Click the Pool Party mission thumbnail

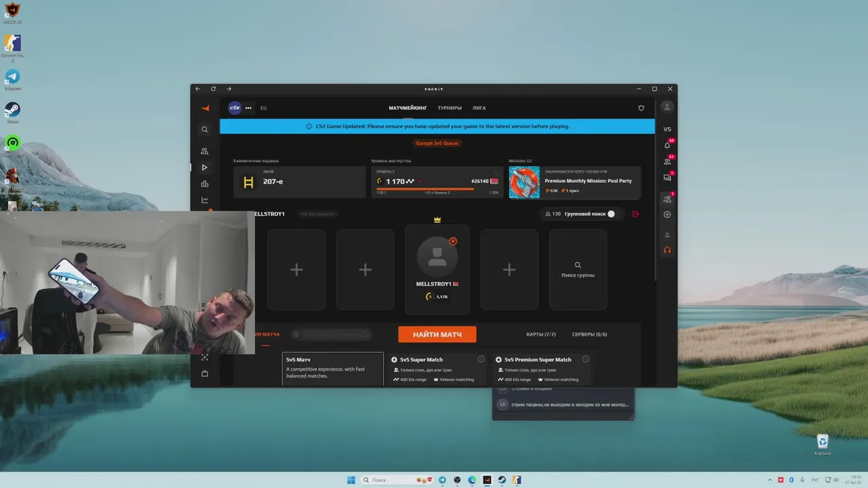[x=524, y=182]
